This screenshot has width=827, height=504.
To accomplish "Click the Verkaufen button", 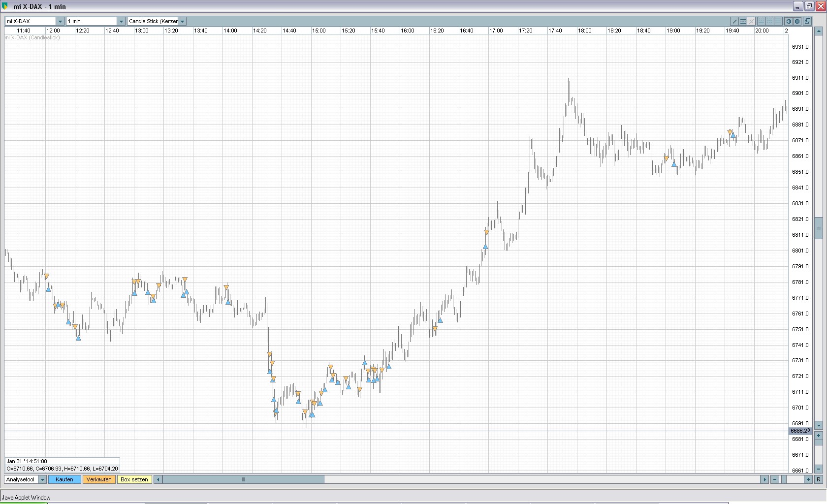I will [x=99, y=479].
